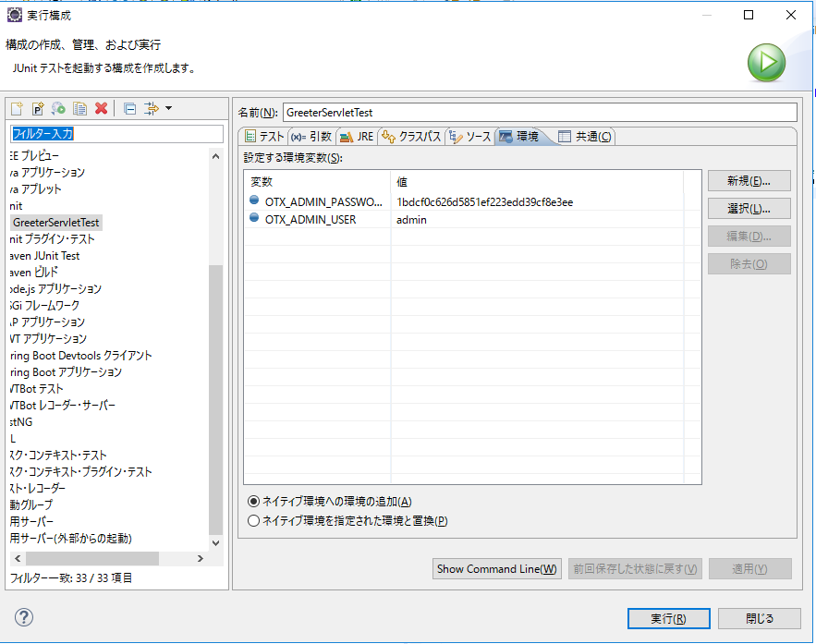Click the 名前 name input field

pyautogui.click(x=539, y=112)
